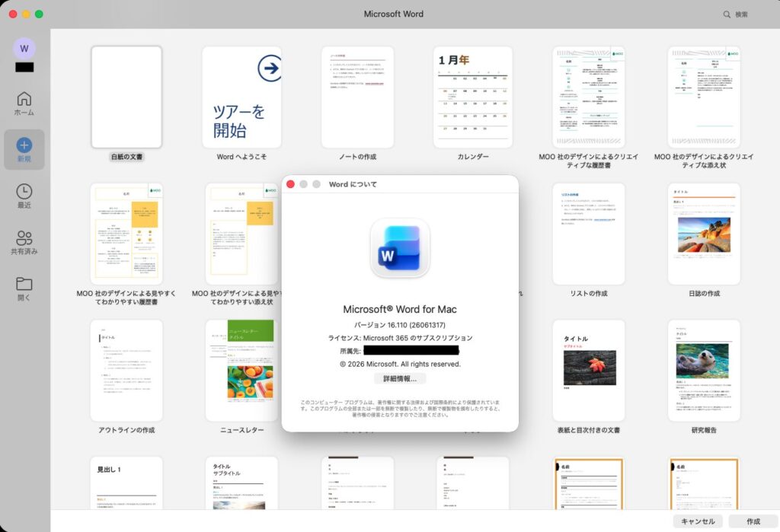
Task: Click the Word について dialog title
Action: click(x=353, y=184)
